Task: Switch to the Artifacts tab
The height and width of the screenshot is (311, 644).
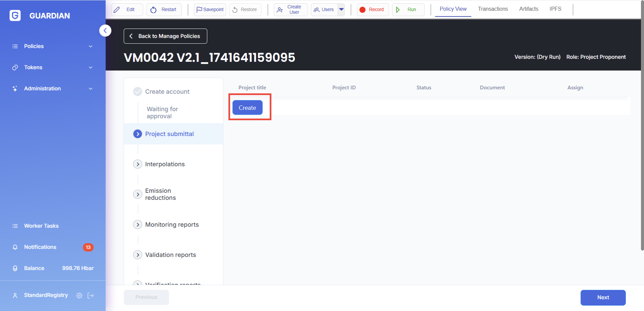Action: [529, 9]
